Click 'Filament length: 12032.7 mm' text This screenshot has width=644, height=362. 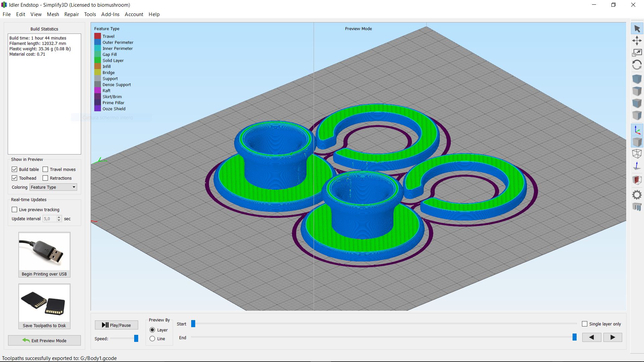pyautogui.click(x=38, y=43)
